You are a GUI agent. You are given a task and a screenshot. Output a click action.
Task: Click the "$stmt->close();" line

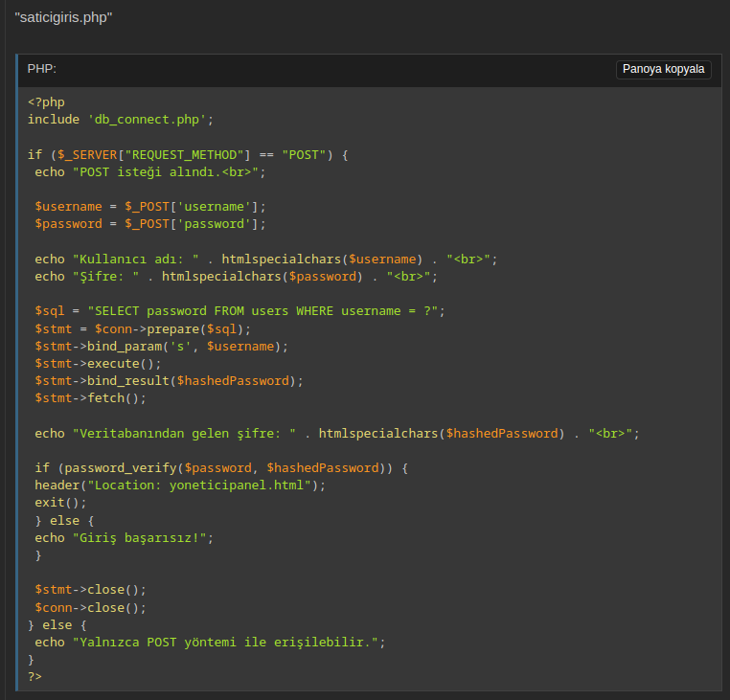pyautogui.click(x=90, y=590)
